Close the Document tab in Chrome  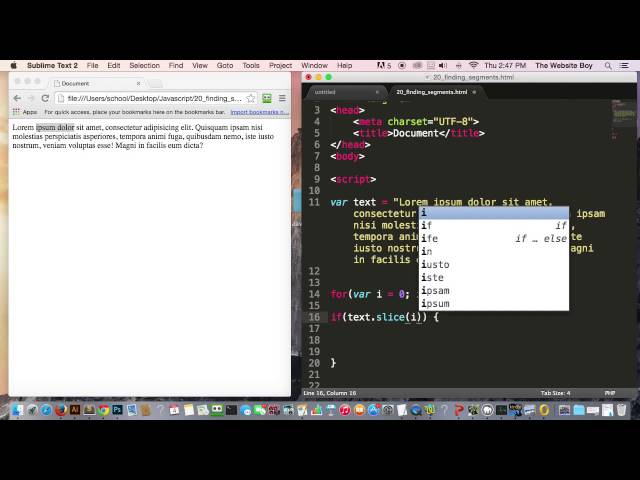[x=138, y=83]
